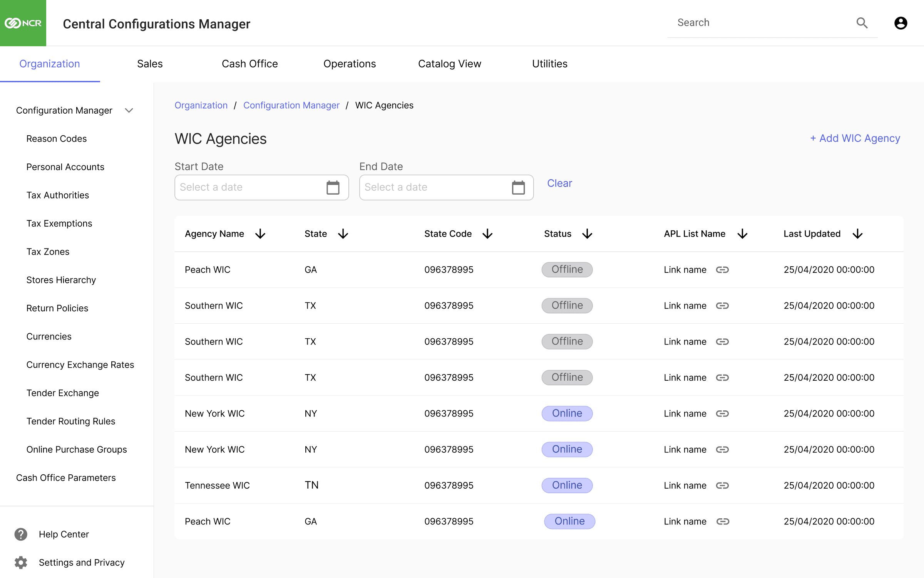Click link icon in Tennessee WIC row
The image size is (924, 578).
pos(722,486)
